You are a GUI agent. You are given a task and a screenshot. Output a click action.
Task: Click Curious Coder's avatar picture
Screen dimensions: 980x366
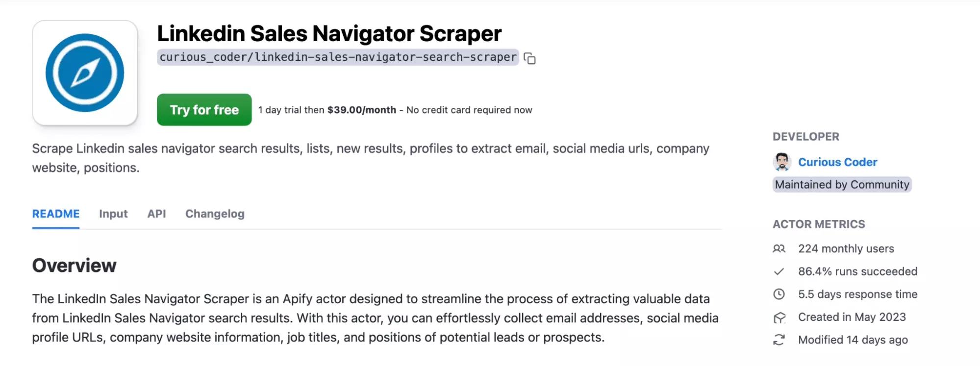click(783, 162)
